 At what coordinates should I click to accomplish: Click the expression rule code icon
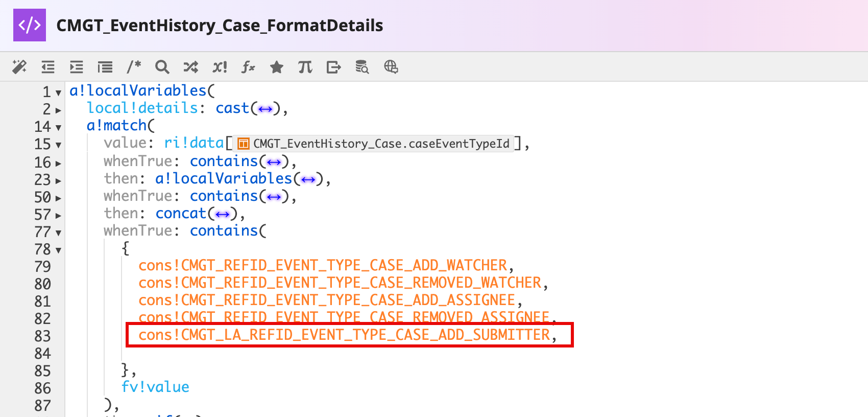point(30,25)
